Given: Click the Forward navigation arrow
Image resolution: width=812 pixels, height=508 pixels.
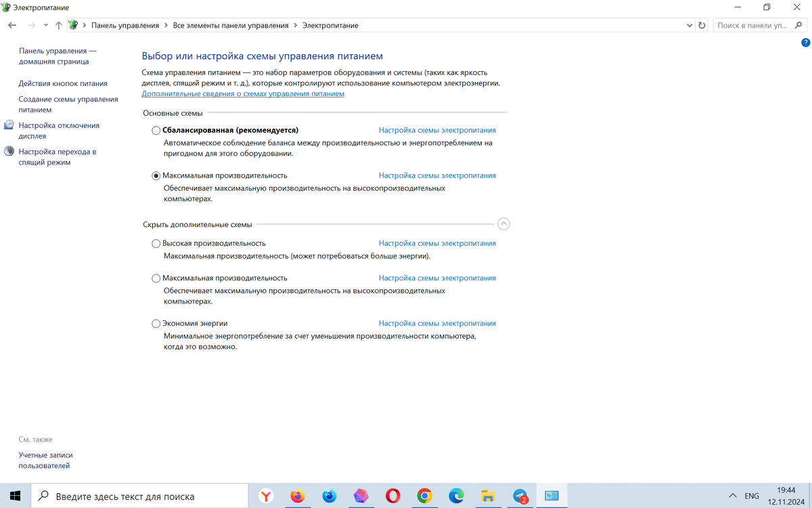Looking at the screenshot, I should click(x=31, y=25).
